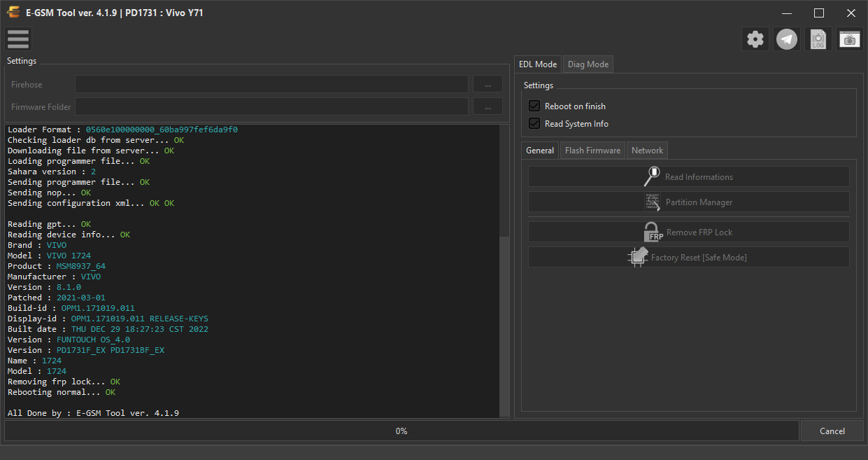Image resolution: width=868 pixels, height=460 pixels.
Task: Click 'Checking loader db from server' line
Action: tap(96, 140)
